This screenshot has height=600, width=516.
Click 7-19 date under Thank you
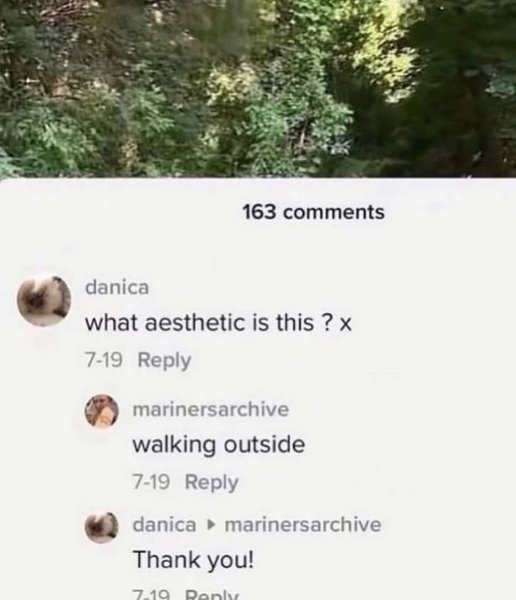tap(151, 595)
